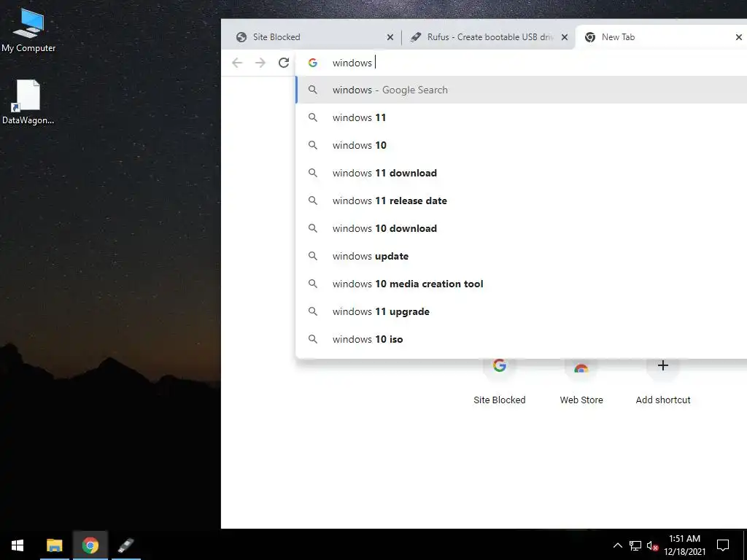The height and width of the screenshot is (560, 747).
Task: Click the Add shortcut plus button
Action: tap(662, 366)
